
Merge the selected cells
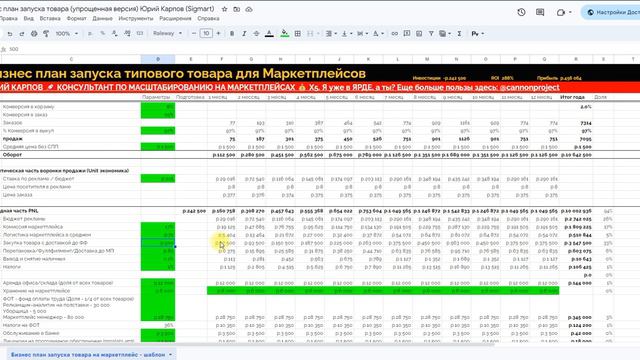[310, 33]
